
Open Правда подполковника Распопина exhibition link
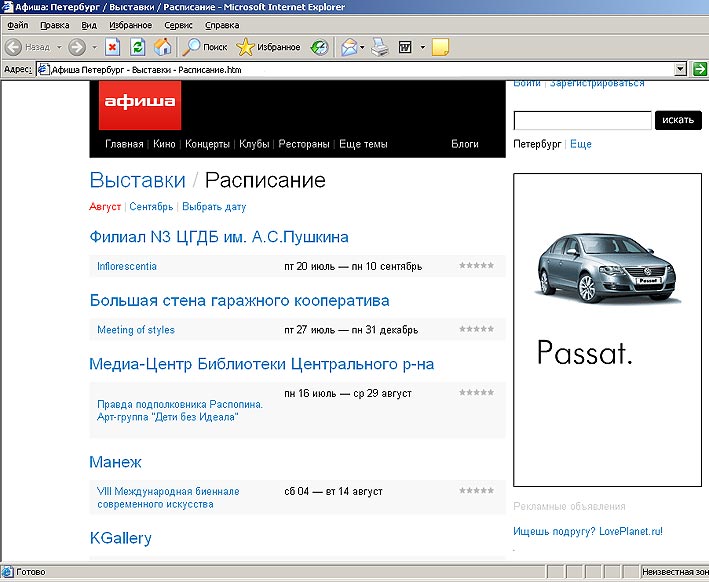[180, 411]
